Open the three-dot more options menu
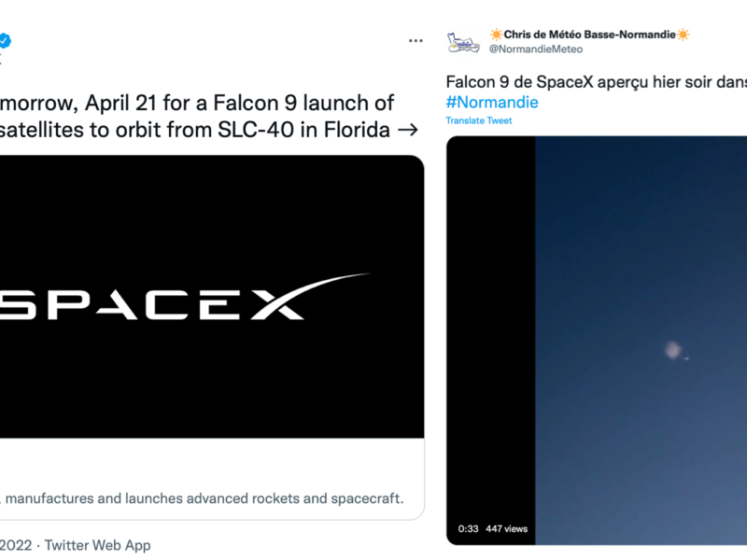Viewport: 747px width, 560px height. (x=416, y=42)
